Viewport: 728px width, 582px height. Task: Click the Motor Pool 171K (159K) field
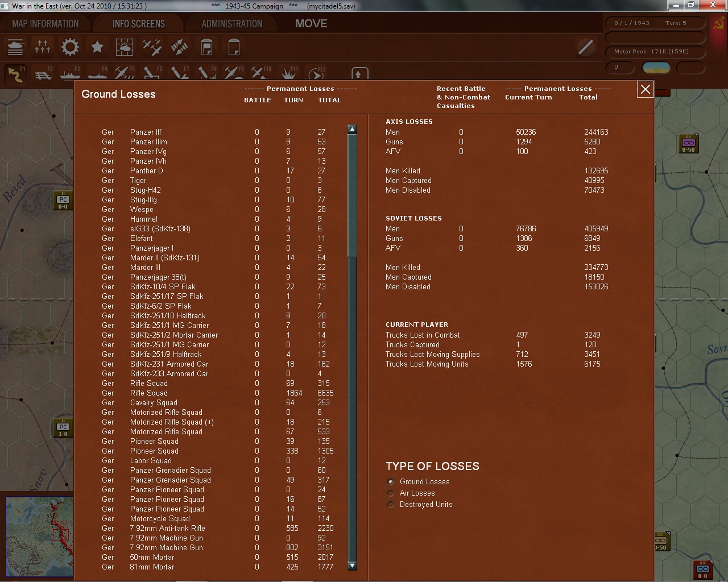pos(655,52)
